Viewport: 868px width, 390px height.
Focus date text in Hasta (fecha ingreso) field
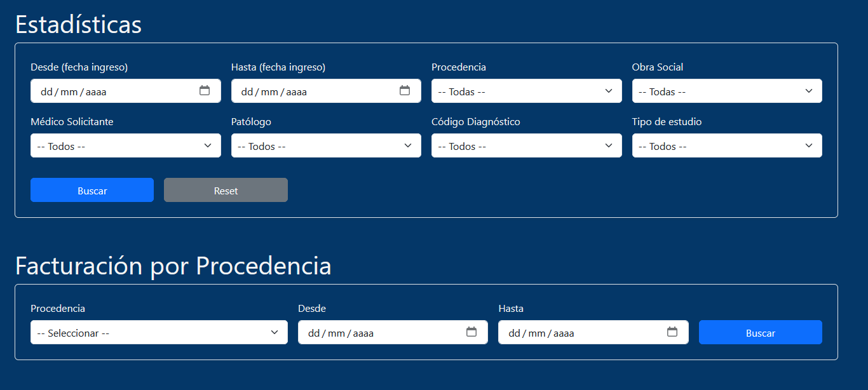tap(274, 91)
